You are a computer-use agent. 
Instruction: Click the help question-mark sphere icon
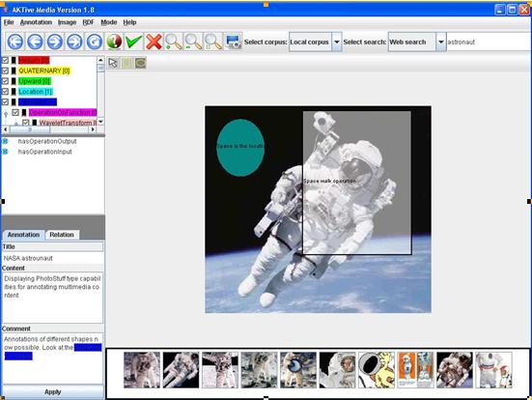114,42
